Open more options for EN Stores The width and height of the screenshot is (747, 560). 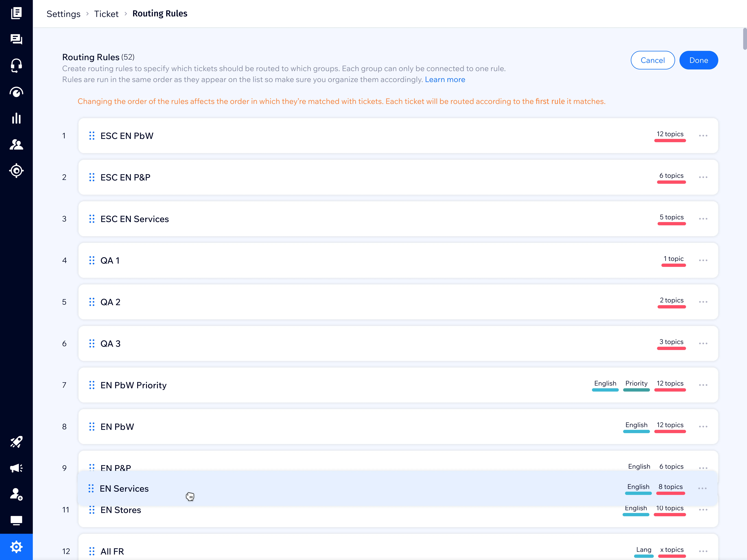[703, 510]
